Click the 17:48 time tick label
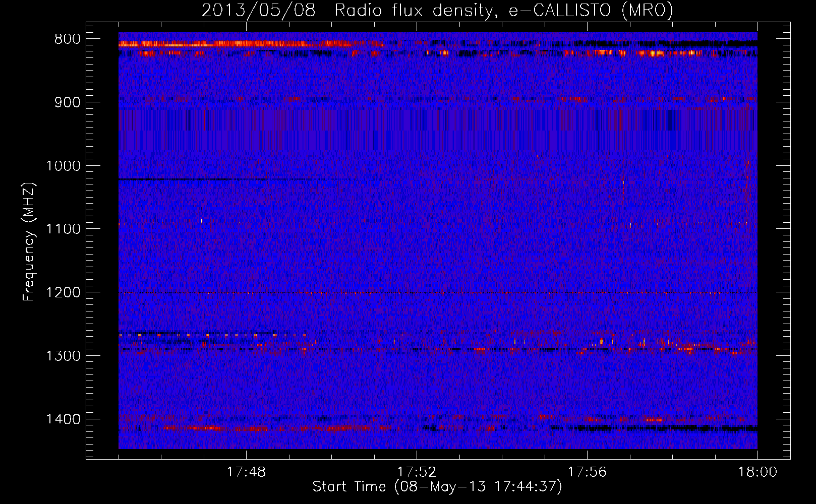 pyautogui.click(x=246, y=472)
